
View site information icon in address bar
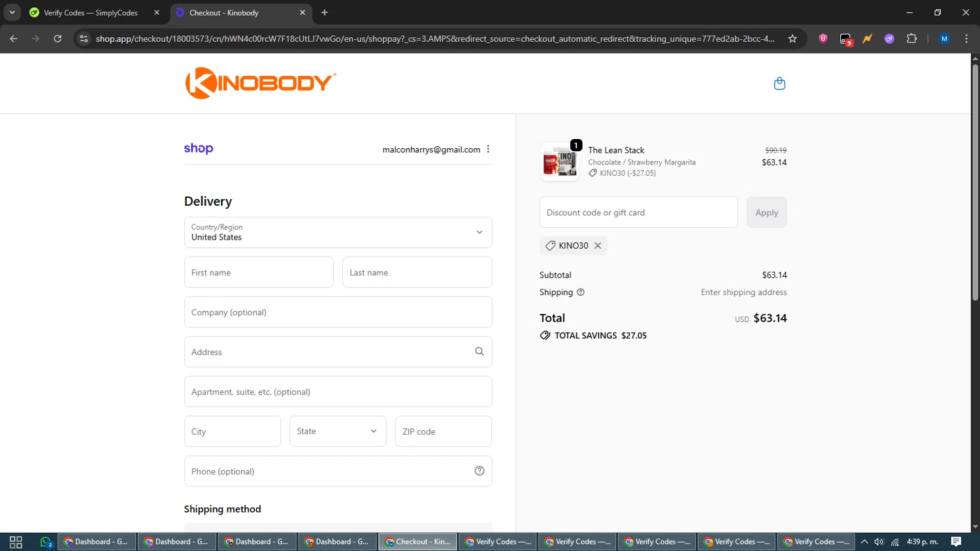[x=84, y=39]
